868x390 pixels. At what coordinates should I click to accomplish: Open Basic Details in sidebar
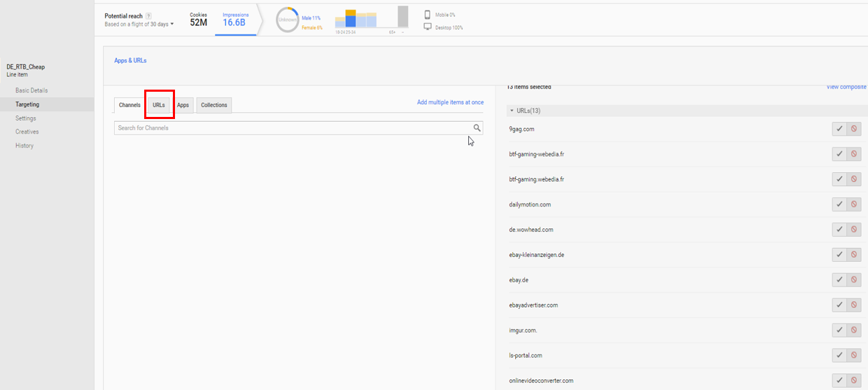pyautogui.click(x=31, y=90)
